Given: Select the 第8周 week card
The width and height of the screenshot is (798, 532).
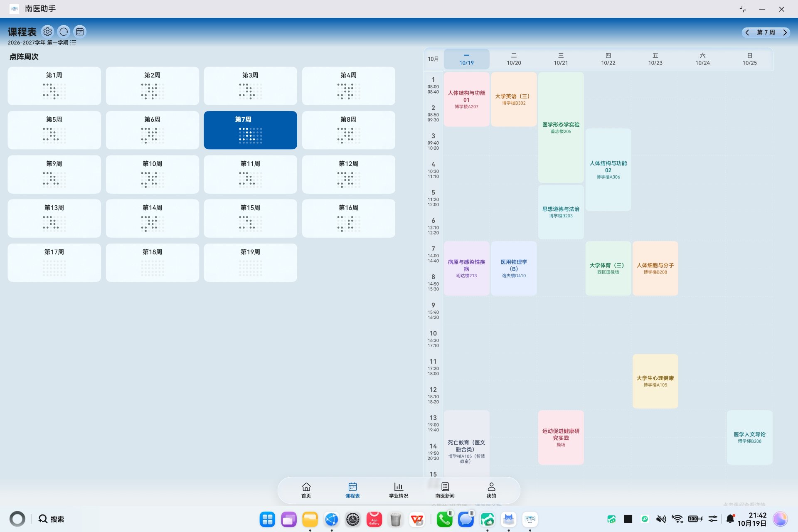Looking at the screenshot, I should coord(348,130).
